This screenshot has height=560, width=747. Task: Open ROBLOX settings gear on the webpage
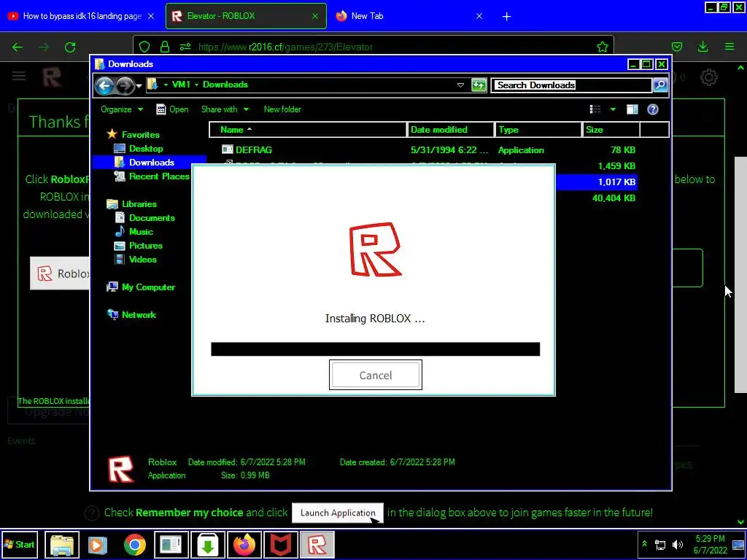709,77
